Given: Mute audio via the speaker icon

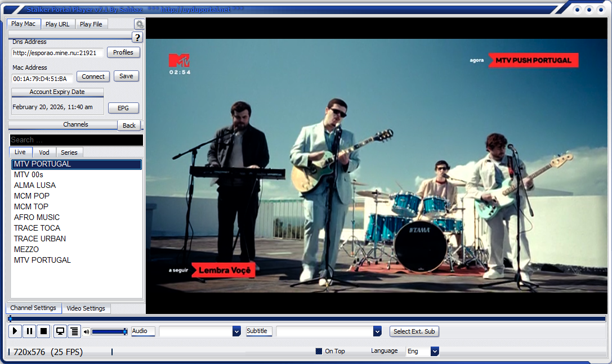Looking at the screenshot, I should tap(86, 331).
